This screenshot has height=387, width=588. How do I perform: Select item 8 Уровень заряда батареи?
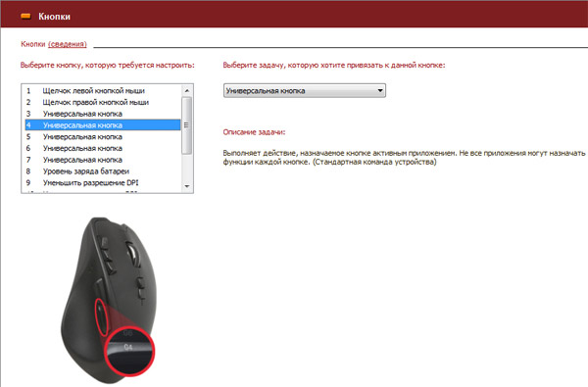(102, 171)
